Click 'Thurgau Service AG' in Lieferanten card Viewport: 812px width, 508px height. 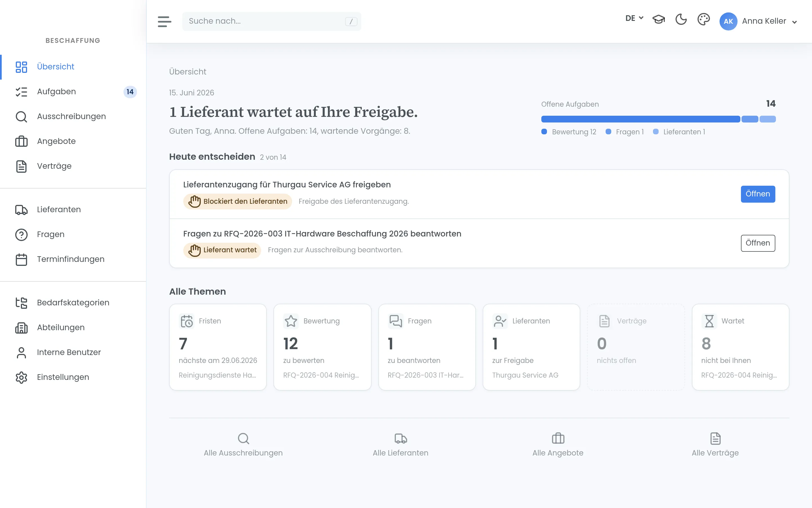(x=525, y=375)
